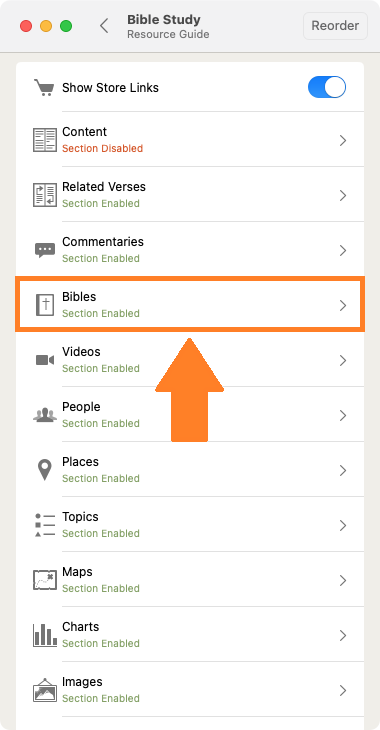Screen dimensions: 380x730
Task: Click the Content section book icon
Action: coord(45,140)
